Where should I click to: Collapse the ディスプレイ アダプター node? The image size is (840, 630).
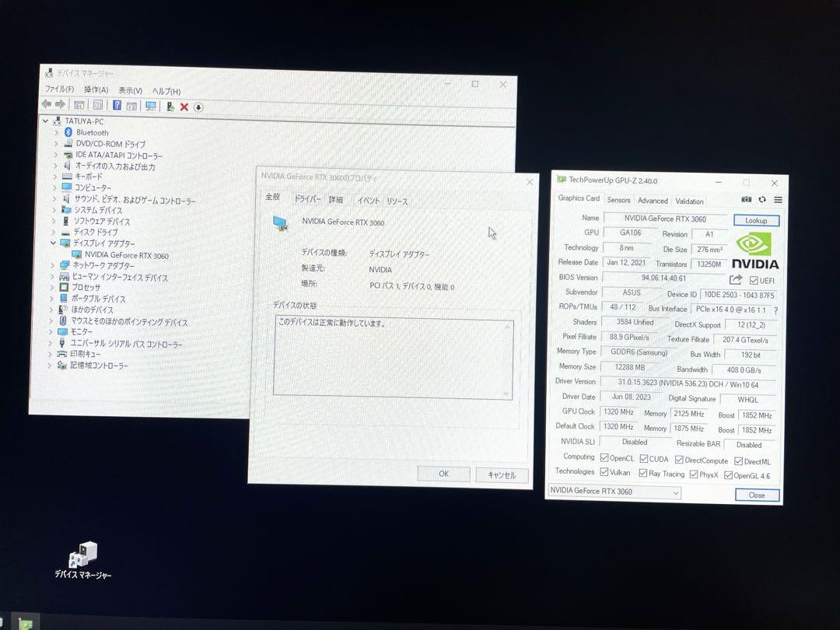tap(53, 243)
